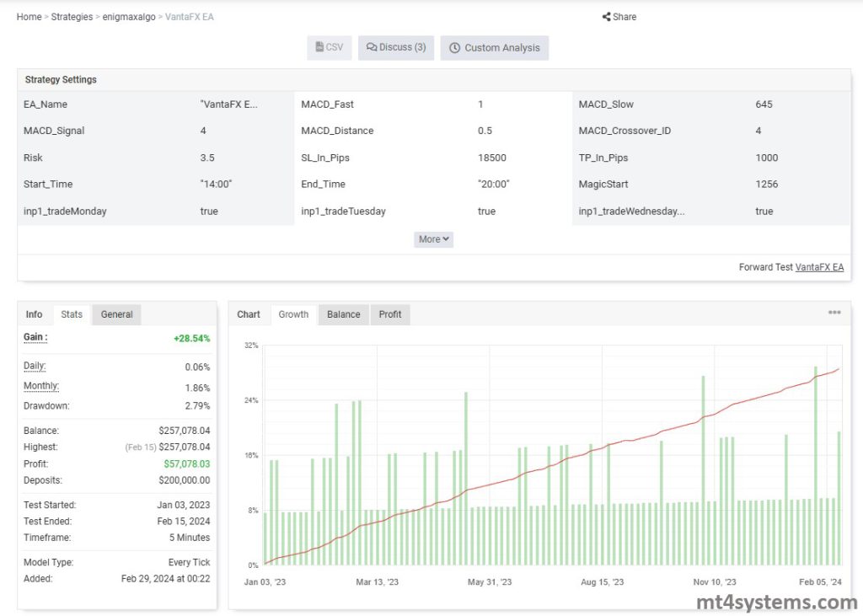Open the Info tab
This screenshot has height=616, width=863.
point(35,313)
